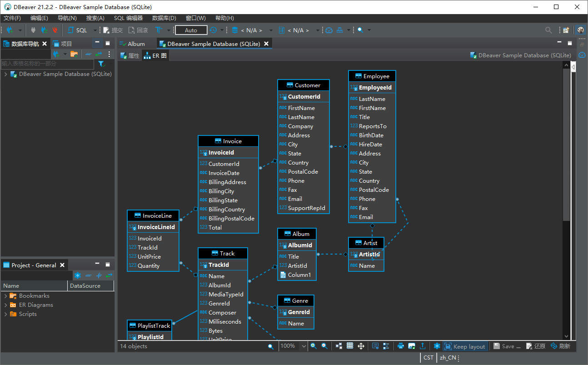Click the export diagram upload icon

423,346
